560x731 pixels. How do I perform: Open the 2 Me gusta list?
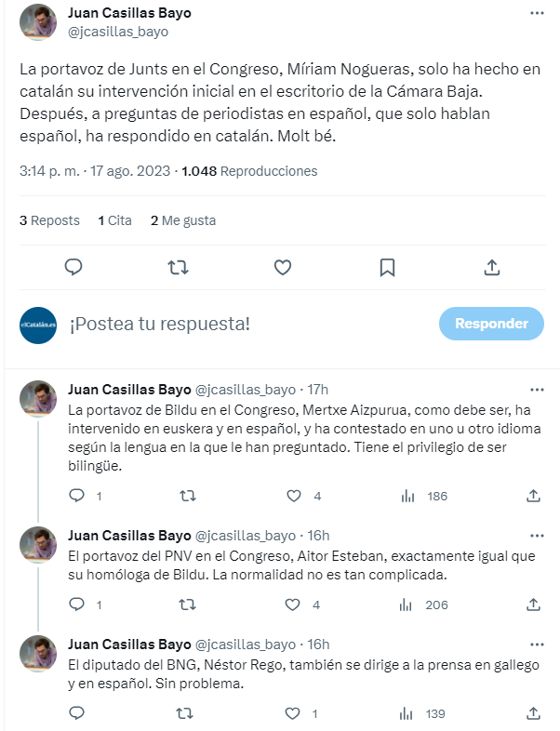tap(183, 220)
